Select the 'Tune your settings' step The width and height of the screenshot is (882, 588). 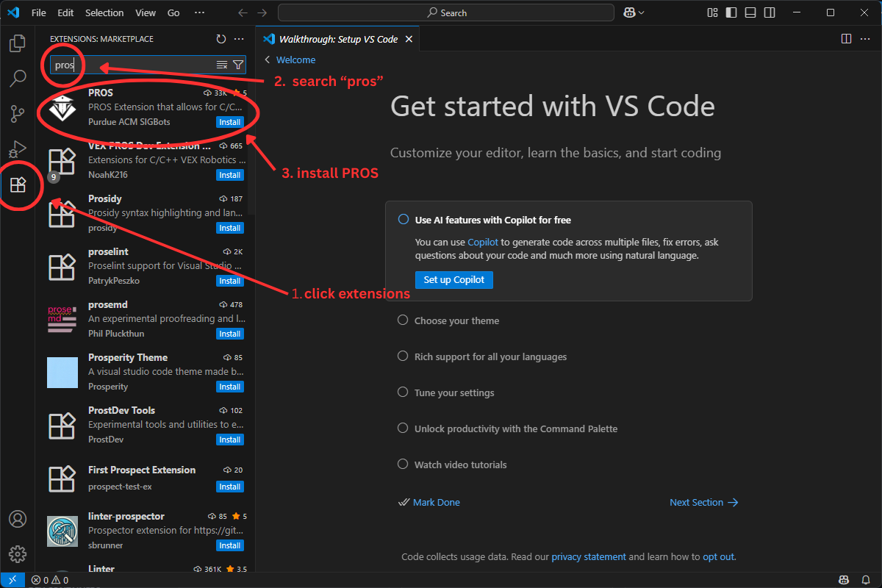coord(454,392)
